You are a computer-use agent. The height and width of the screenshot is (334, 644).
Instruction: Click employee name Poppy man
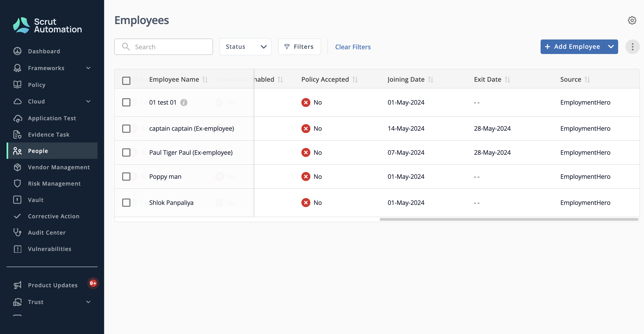(x=165, y=176)
